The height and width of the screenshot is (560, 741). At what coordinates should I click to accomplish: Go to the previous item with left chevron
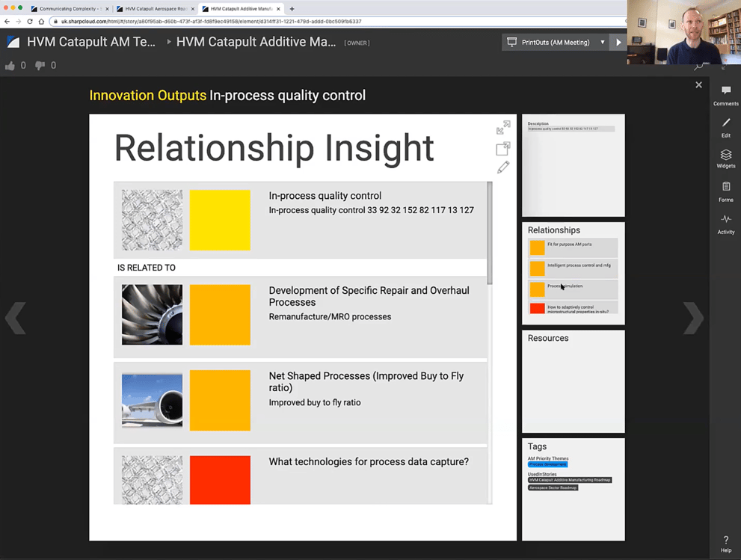coord(16,319)
